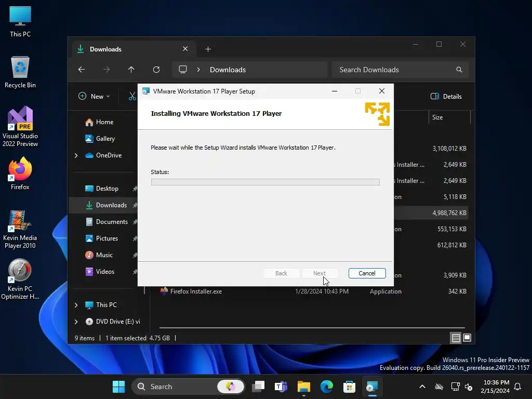Sort by the Size column header
The height and width of the screenshot is (399, 532).
click(x=437, y=117)
